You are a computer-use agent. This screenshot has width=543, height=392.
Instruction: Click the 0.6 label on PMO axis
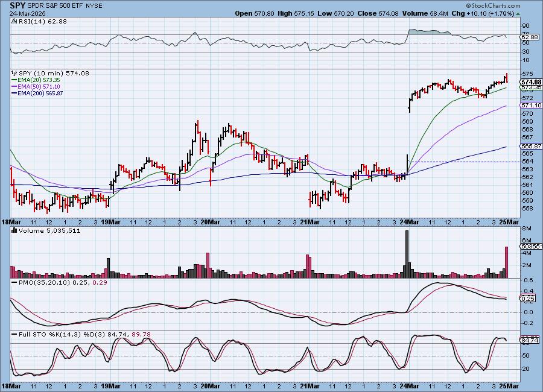click(529, 280)
